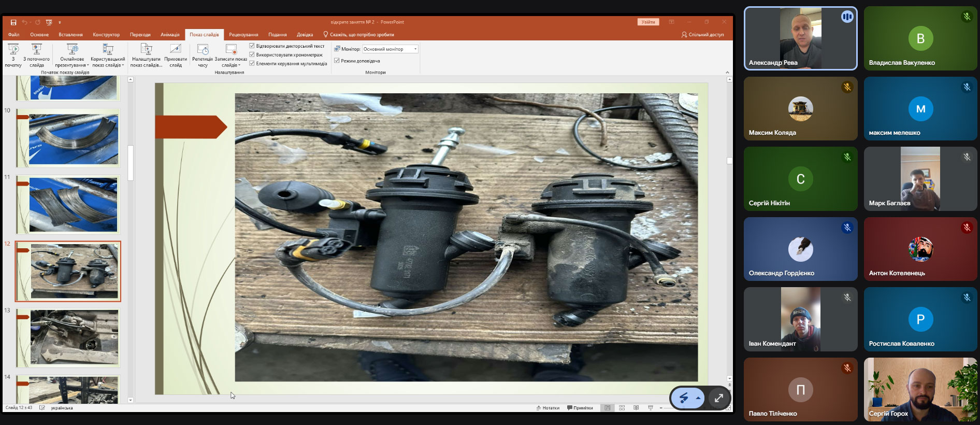Click 'З поточного слайда' slideshow icon
Viewport: 980px width, 425px height.
click(x=36, y=50)
